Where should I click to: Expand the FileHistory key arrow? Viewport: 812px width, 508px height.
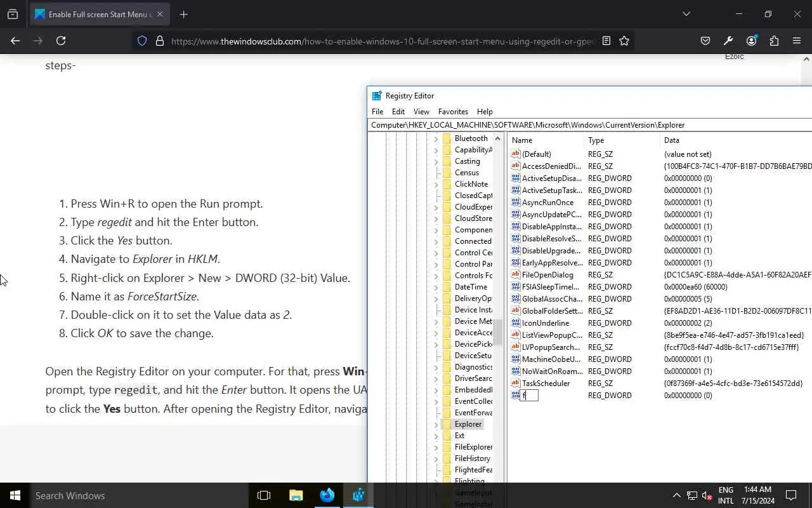[436, 459]
